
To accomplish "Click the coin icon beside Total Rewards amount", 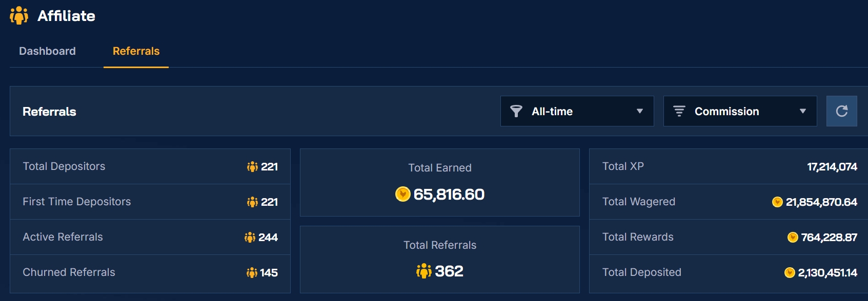I will [793, 237].
